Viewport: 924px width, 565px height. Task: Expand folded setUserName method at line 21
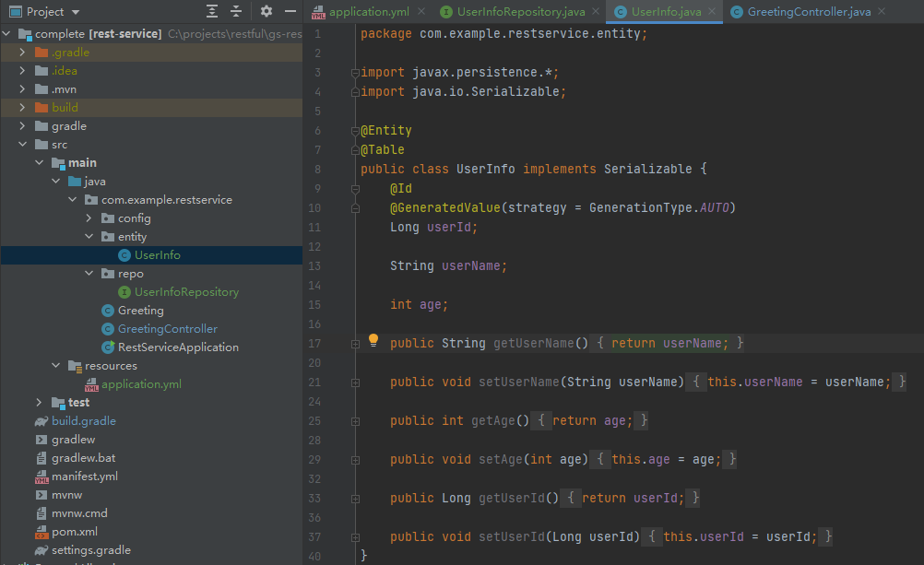point(355,383)
